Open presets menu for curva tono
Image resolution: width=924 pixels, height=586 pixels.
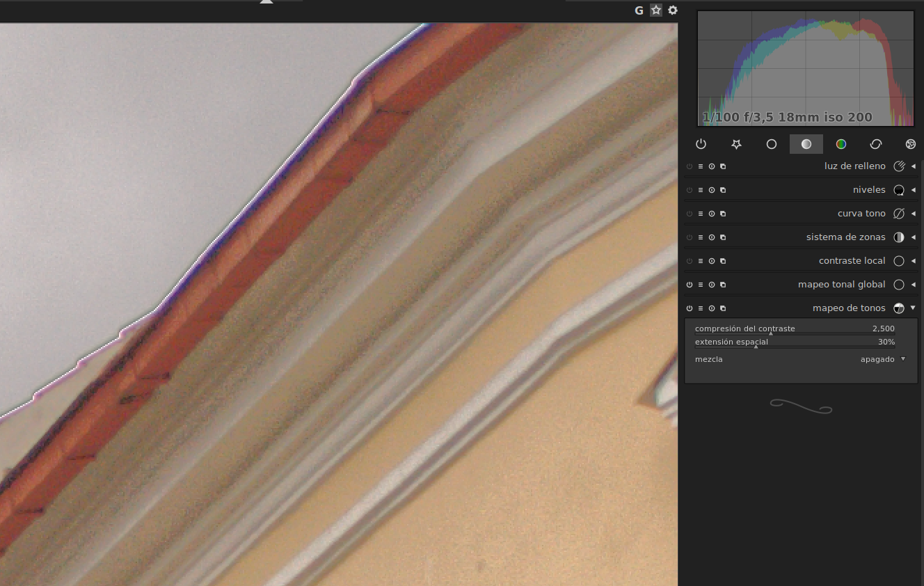[x=701, y=214]
